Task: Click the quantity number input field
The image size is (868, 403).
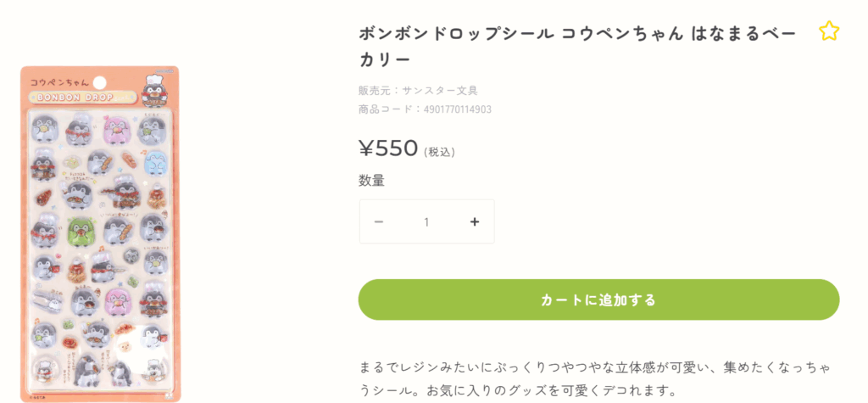Action: click(426, 222)
